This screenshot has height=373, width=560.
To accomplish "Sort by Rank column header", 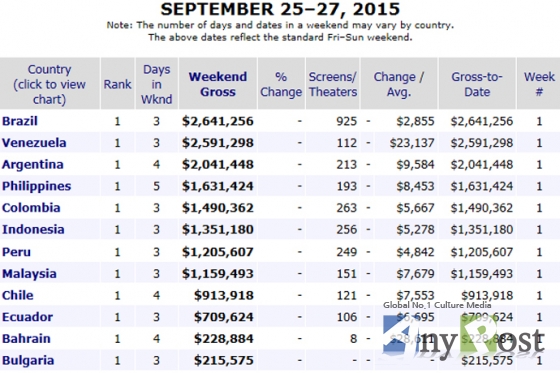I will tap(118, 84).
